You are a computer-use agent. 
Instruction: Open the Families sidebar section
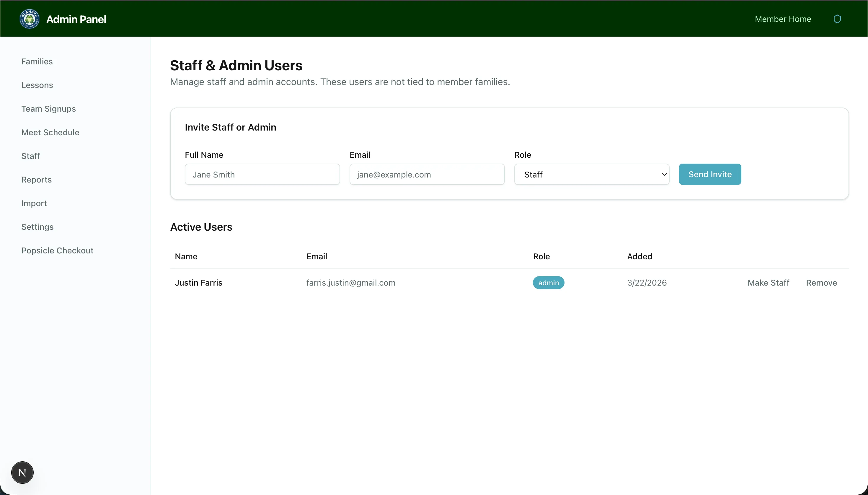pyautogui.click(x=37, y=61)
